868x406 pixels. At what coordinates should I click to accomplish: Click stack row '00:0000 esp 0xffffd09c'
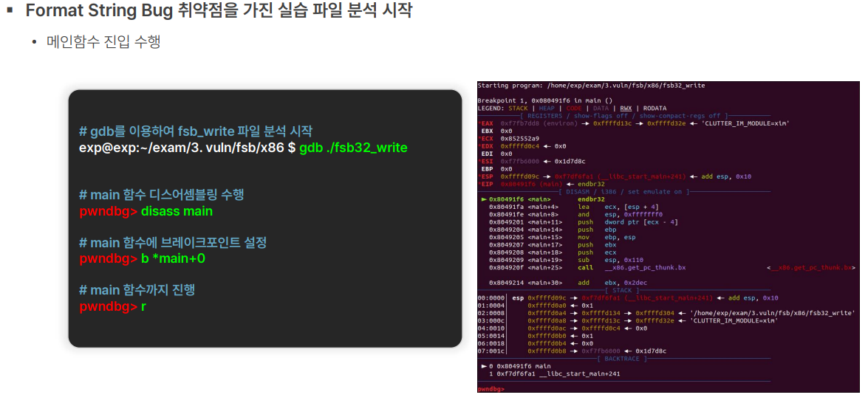coord(628,297)
